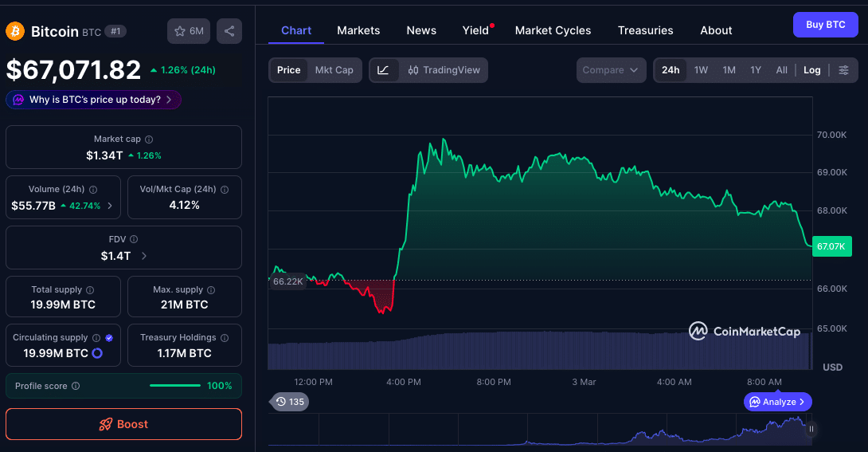Expand FDV details chevron

point(144,256)
